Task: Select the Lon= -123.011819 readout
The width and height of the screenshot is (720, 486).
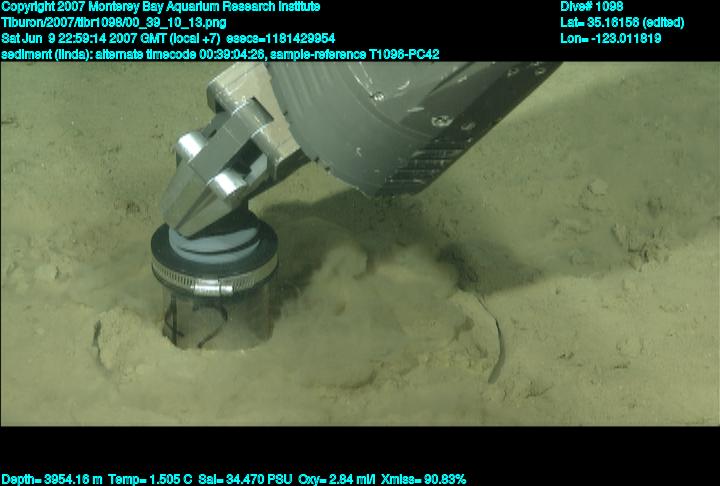Action: pos(611,38)
